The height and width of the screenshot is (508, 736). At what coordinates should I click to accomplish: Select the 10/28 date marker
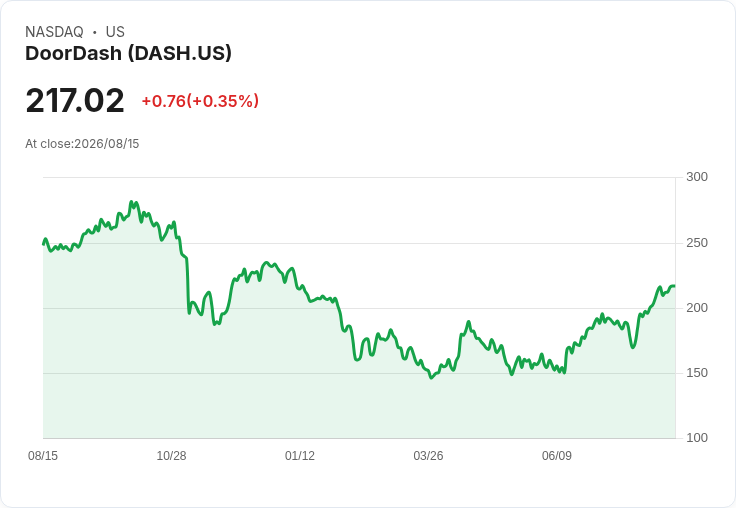(171, 455)
